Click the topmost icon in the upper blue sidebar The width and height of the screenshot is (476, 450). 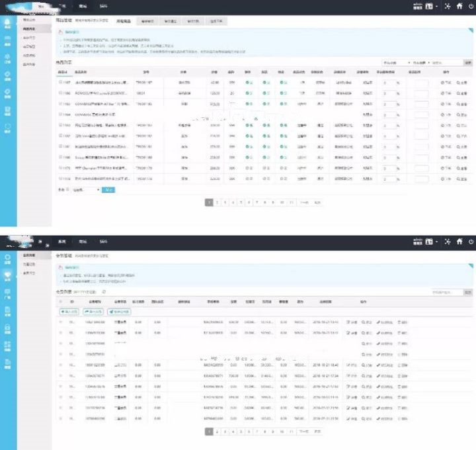coord(7,24)
